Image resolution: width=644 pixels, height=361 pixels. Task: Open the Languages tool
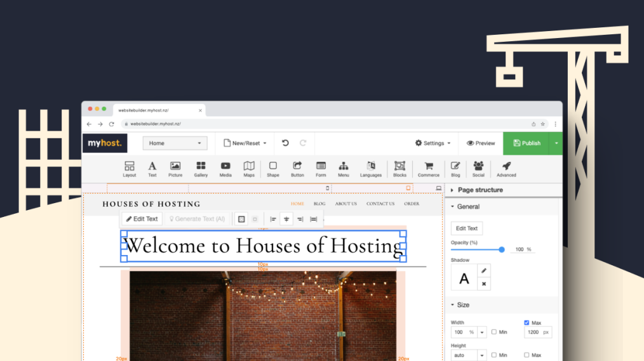click(371, 169)
